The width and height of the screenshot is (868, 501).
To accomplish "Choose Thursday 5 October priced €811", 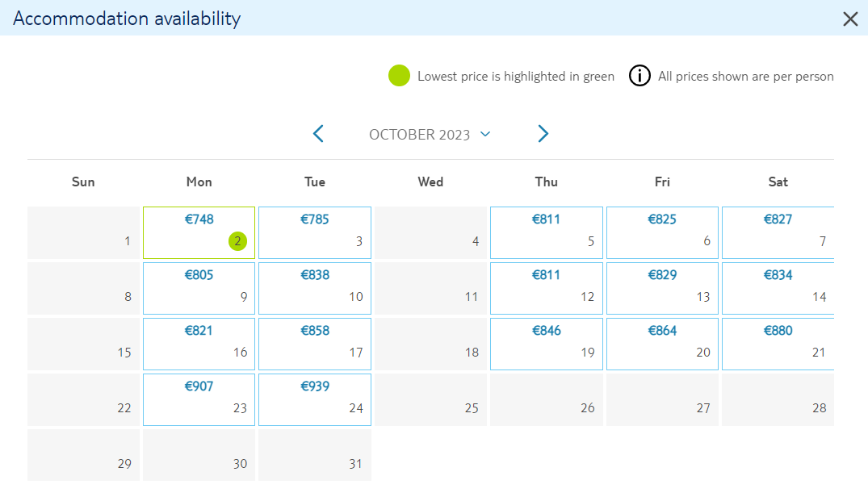I will 547,233.
